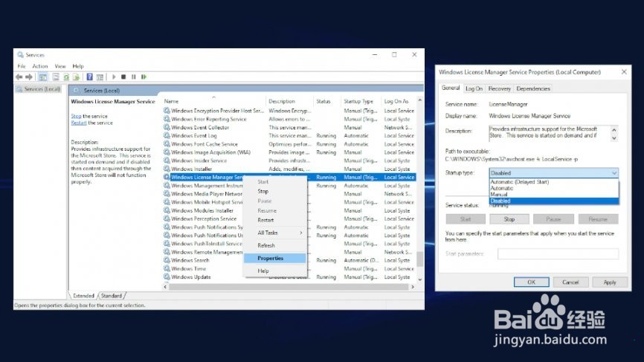Select the Windows Time service row
Image resolution: width=644 pixels, height=362 pixels.
point(289,268)
